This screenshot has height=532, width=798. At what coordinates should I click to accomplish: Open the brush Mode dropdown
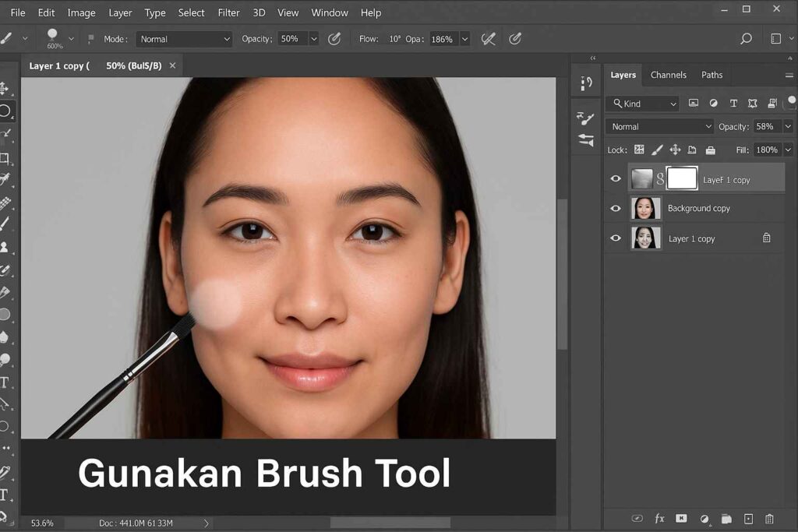click(184, 39)
